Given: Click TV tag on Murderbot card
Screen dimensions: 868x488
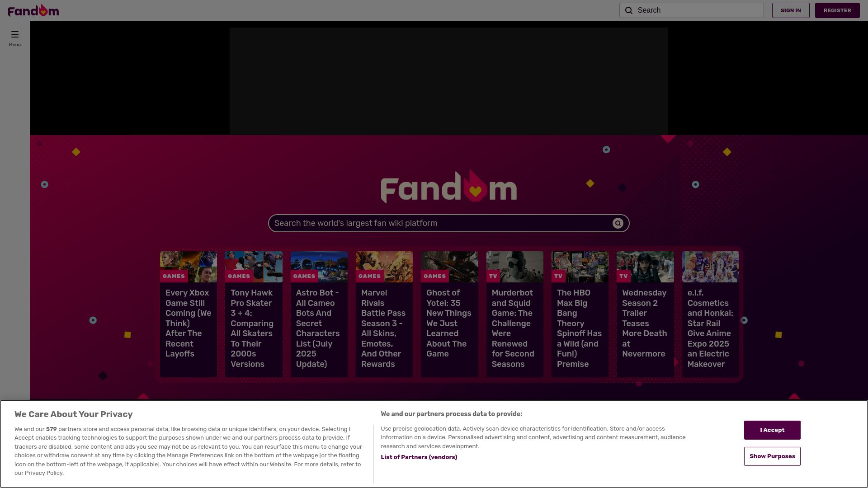Looking at the screenshot, I should [493, 276].
